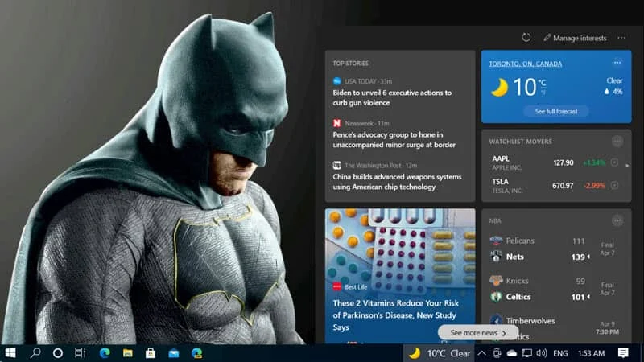644x362 pixels.
Task: Open Microsoft Store from taskbar
Action: coord(151,353)
